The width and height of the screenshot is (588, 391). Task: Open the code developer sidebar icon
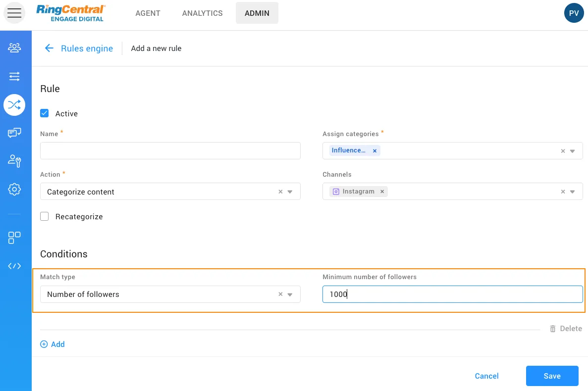(x=14, y=266)
